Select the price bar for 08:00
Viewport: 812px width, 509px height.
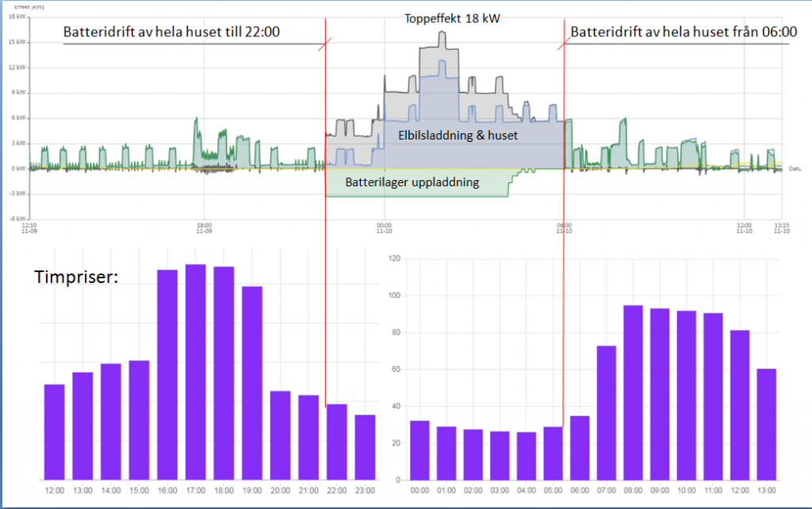[x=634, y=392]
